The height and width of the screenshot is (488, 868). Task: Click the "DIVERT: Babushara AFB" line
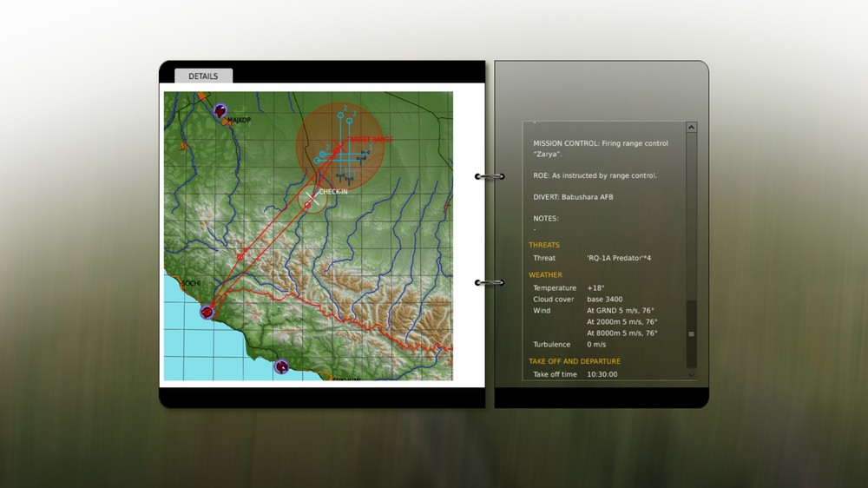573,196
